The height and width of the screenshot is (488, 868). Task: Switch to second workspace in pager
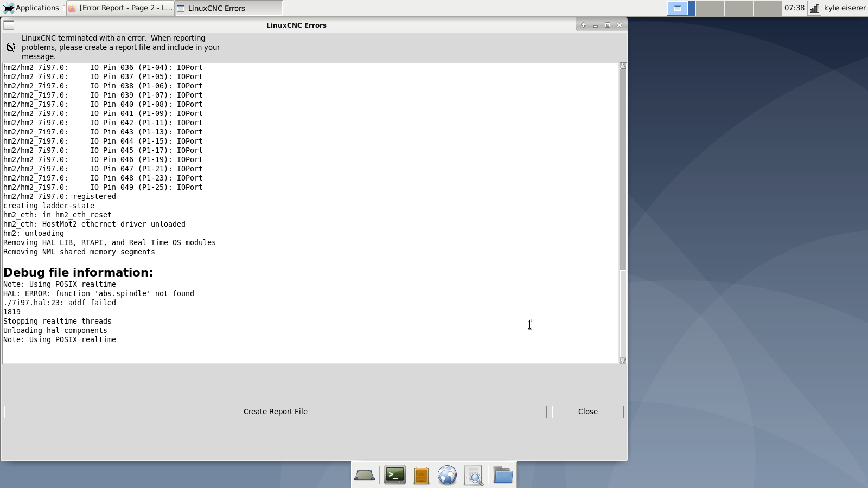tap(710, 8)
